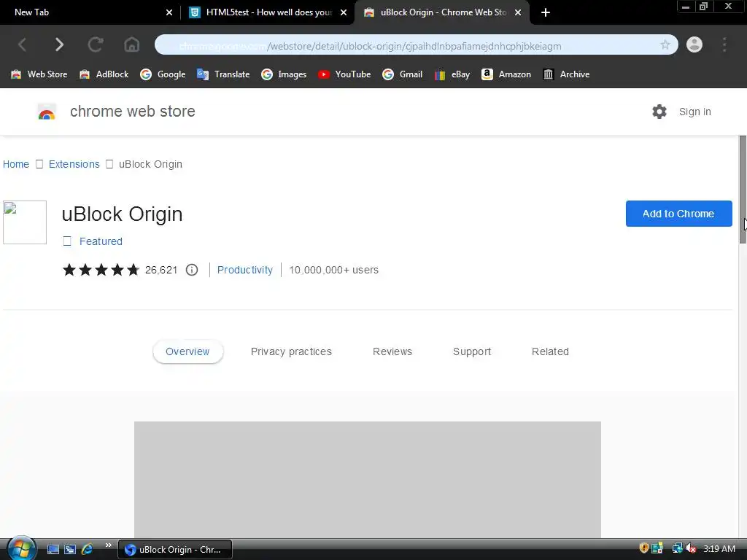Viewport: 747px width, 560px height.
Task: Bookmark this page with the star
Action: pyautogui.click(x=665, y=44)
